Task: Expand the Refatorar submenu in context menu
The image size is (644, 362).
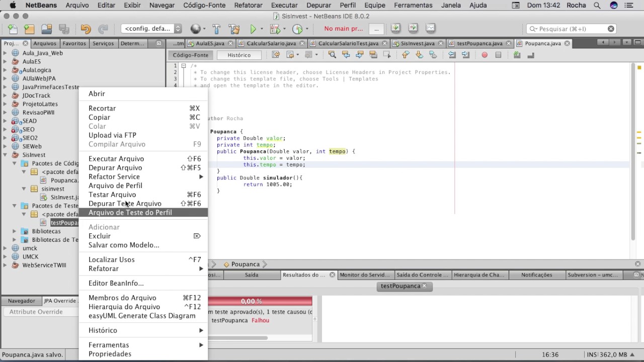Action: (x=143, y=268)
